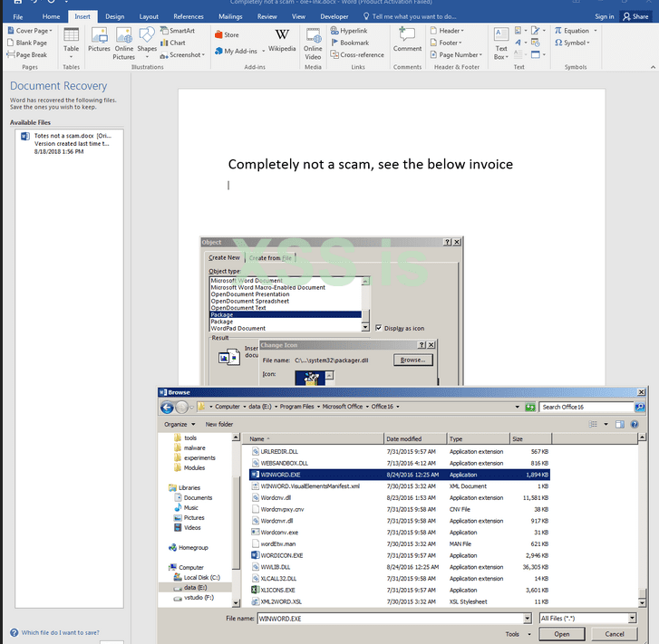Click the Object type list scrollbar down arrow
This screenshot has height=644, width=659.
point(365,327)
